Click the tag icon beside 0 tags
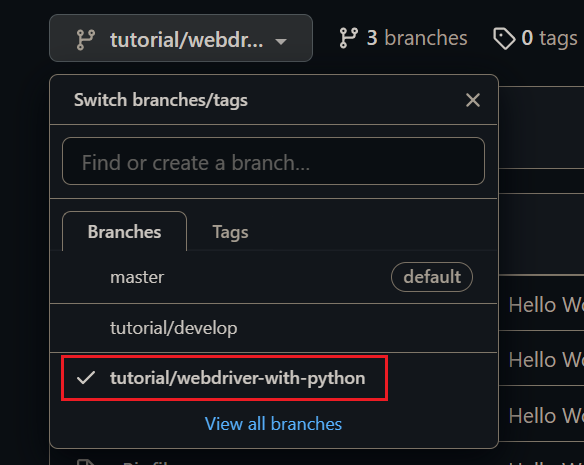The width and height of the screenshot is (584, 465). pyautogui.click(x=504, y=38)
